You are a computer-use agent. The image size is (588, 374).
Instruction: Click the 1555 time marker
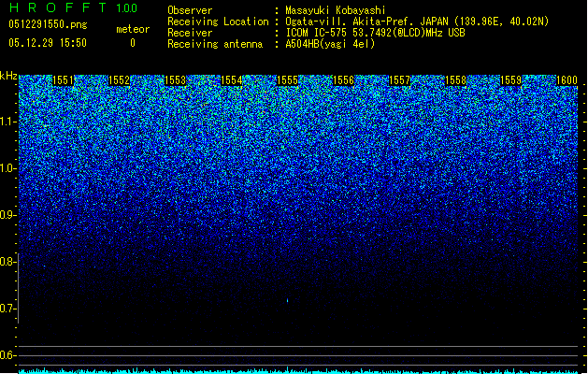[287, 80]
